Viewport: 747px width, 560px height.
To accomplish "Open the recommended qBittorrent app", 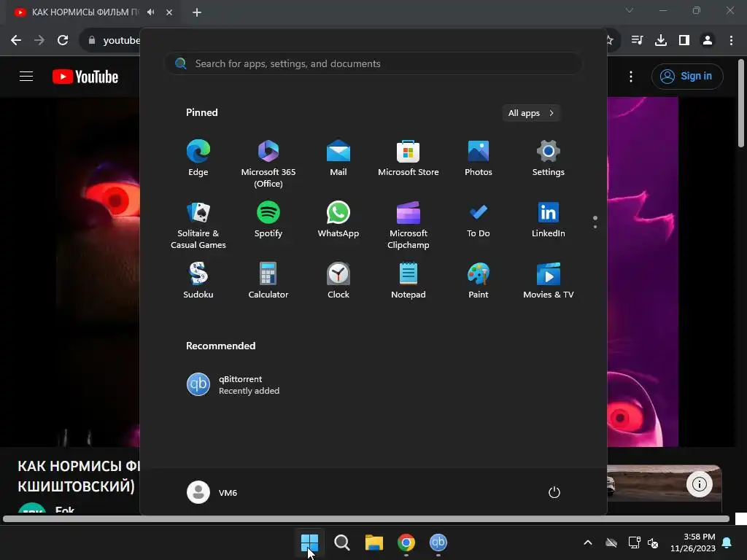I will 233,384.
